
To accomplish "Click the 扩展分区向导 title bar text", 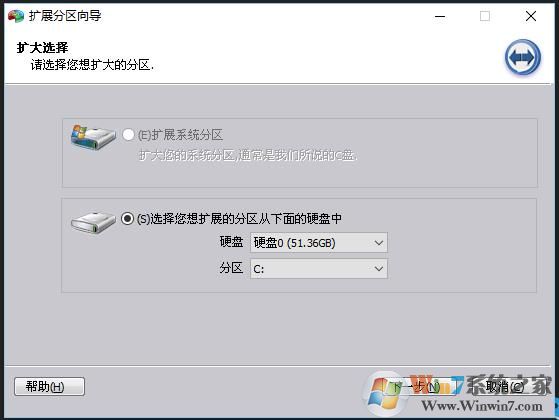I will click(x=65, y=16).
